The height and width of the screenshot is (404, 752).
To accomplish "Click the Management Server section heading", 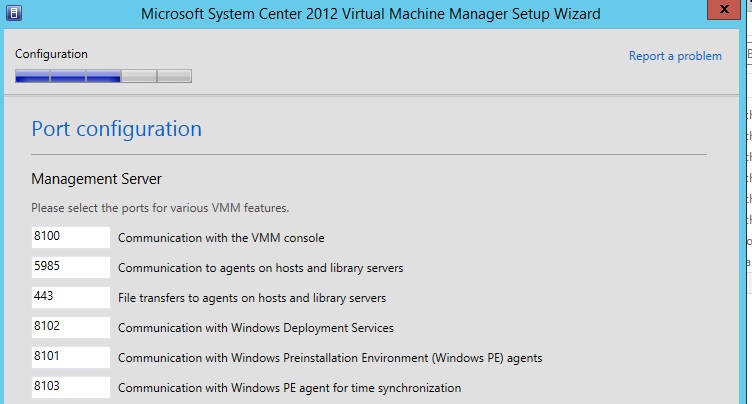I will (96, 179).
